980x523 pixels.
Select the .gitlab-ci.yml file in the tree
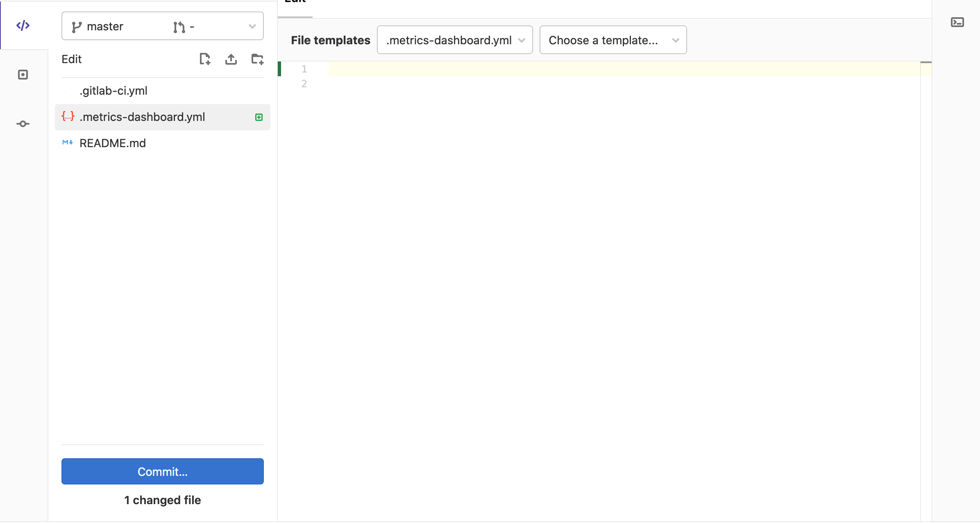113,91
